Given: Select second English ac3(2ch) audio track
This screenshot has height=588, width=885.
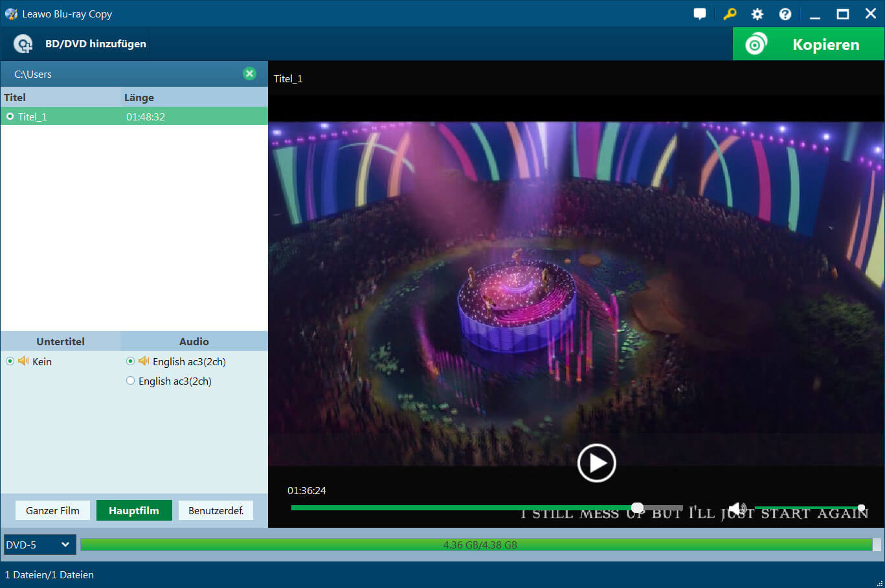Looking at the screenshot, I should [131, 381].
